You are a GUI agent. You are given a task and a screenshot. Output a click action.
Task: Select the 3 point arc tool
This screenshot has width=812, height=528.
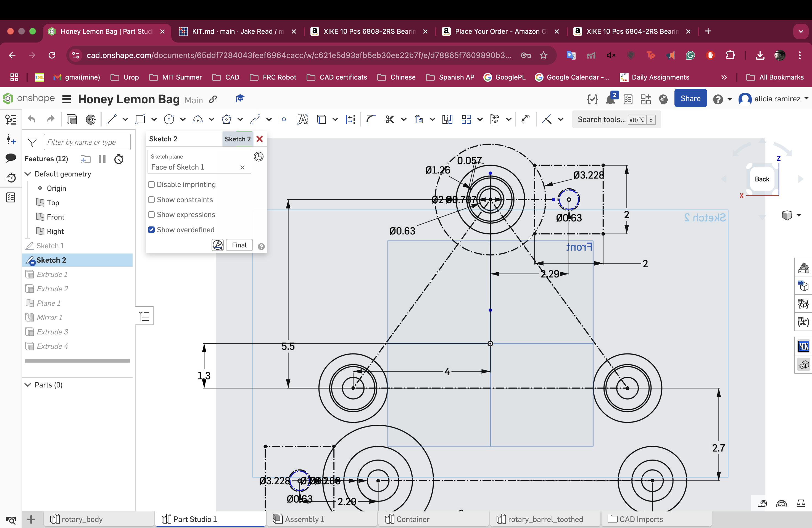(x=197, y=119)
